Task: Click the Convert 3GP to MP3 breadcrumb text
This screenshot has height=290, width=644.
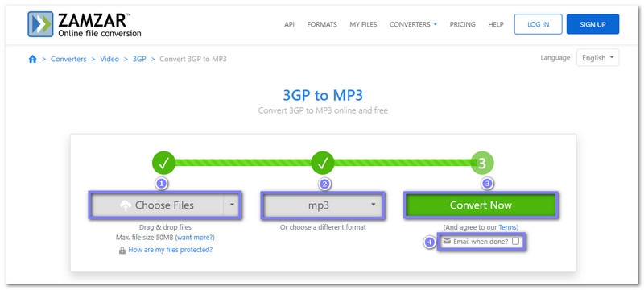Action: [x=193, y=59]
